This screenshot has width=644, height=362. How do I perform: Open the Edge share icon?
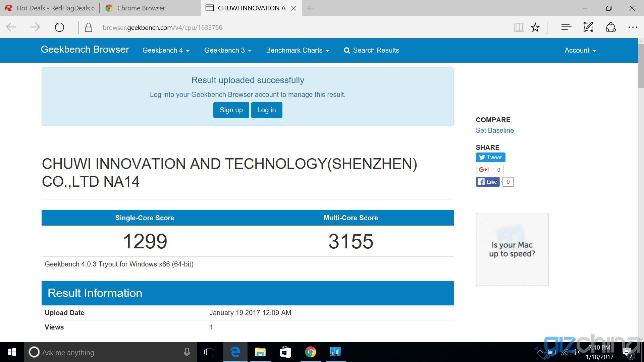tap(610, 27)
